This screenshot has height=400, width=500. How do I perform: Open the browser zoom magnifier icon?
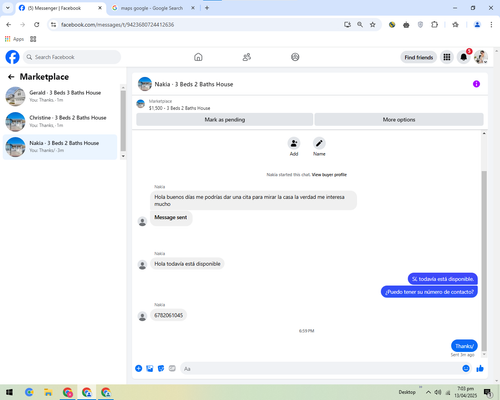click(360, 25)
